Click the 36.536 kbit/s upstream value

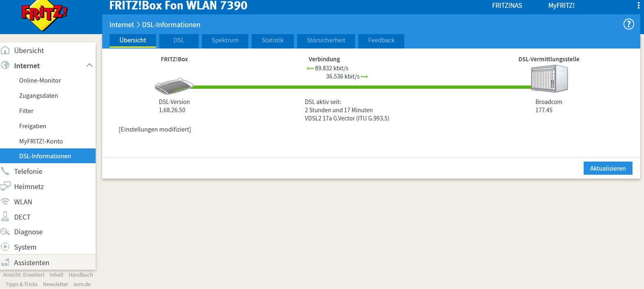click(343, 77)
